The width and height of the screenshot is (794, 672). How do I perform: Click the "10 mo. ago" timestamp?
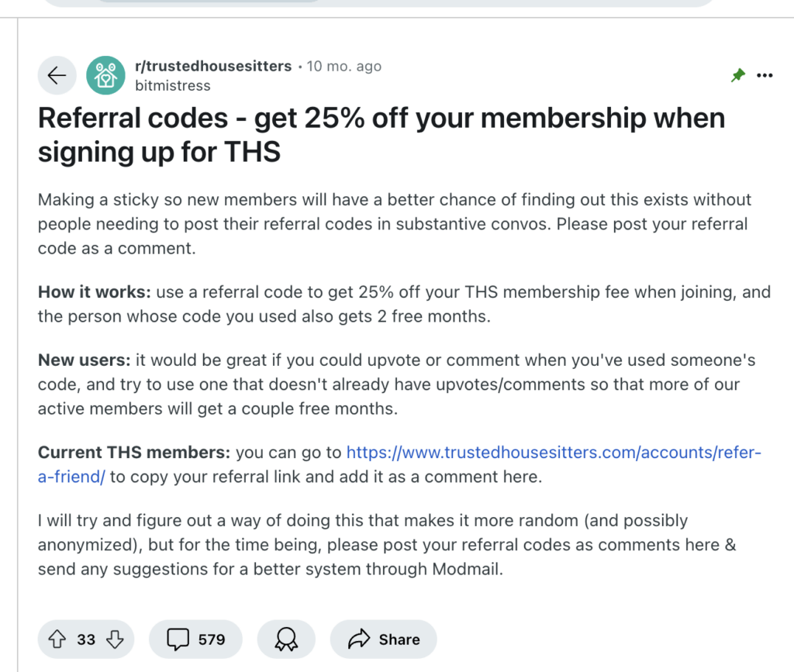click(x=344, y=67)
